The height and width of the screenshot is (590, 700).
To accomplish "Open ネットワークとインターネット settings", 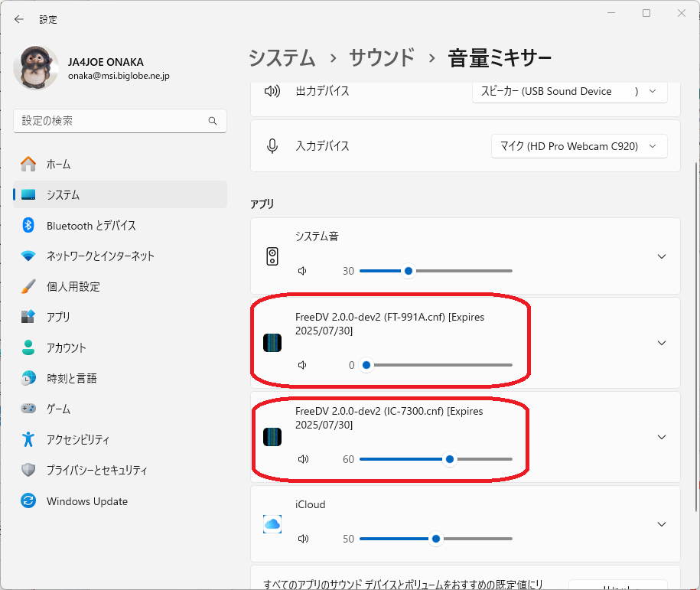I will pyautogui.click(x=120, y=256).
